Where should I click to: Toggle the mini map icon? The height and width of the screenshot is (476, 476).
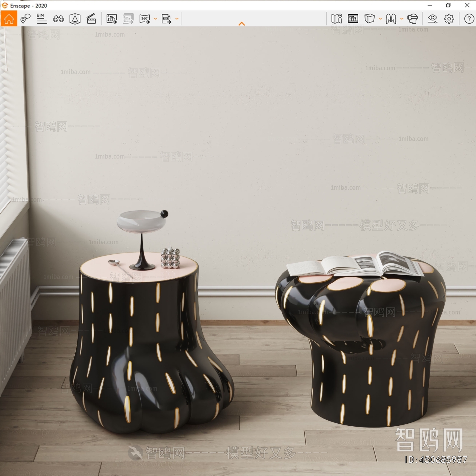click(336, 19)
